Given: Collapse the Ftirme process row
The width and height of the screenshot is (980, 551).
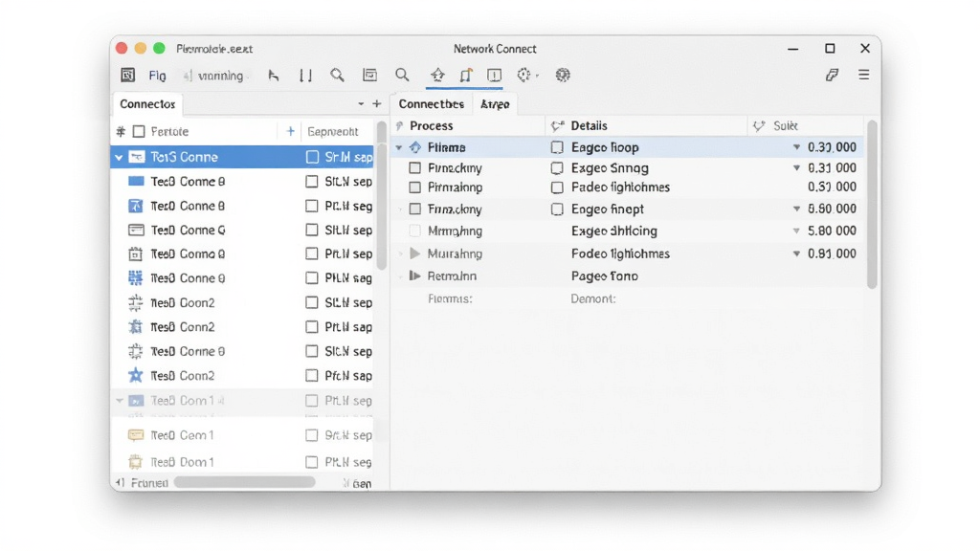Looking at the screenshot, I should [399, 148].
